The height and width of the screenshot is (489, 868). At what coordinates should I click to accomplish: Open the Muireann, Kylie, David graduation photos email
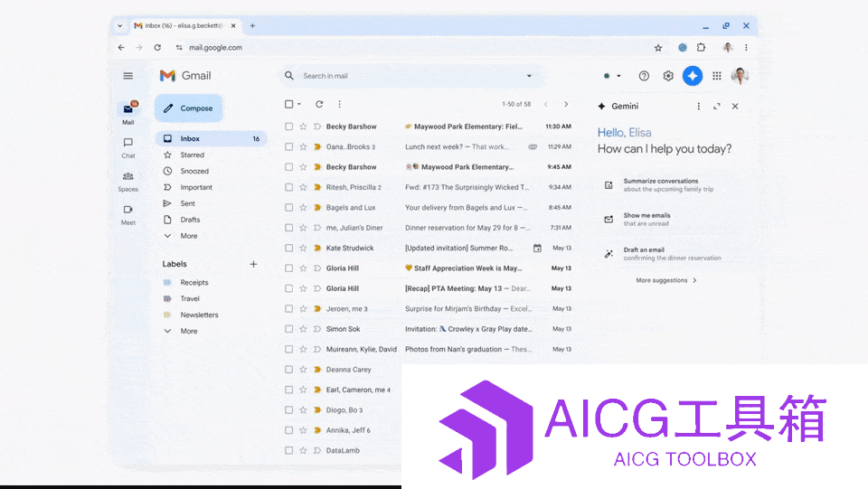pos(429,349)
